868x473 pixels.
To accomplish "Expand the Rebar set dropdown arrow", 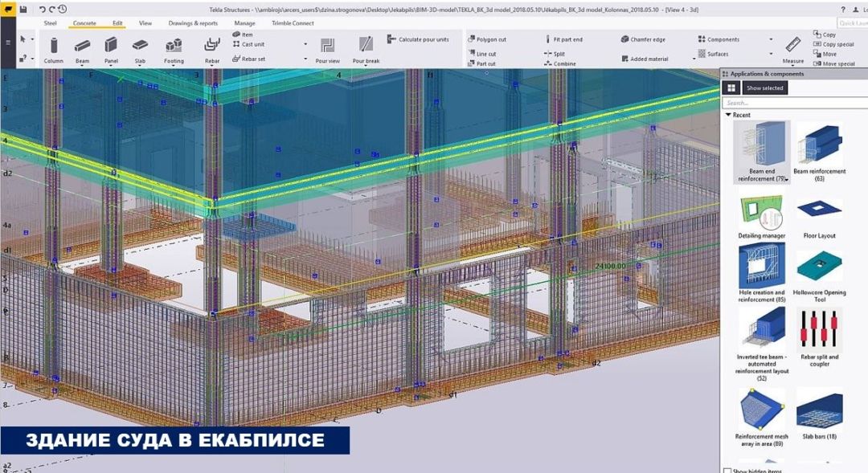I will (305, 59).
